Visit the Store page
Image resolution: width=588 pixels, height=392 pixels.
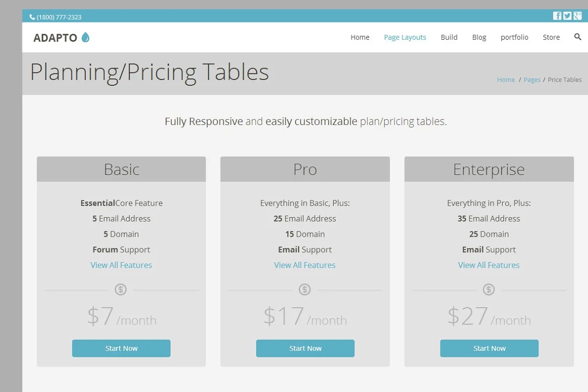(x=551, y=37)
